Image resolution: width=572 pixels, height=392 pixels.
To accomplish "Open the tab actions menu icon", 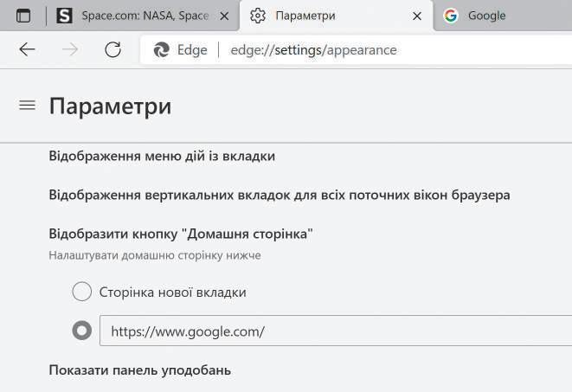I will coord(23,16).
